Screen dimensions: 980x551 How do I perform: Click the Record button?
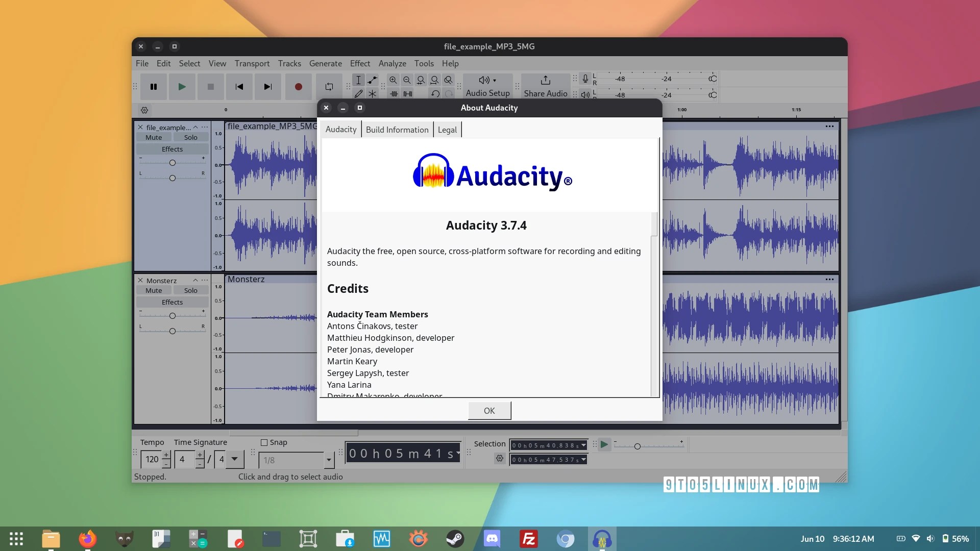(x=299, y=87)
